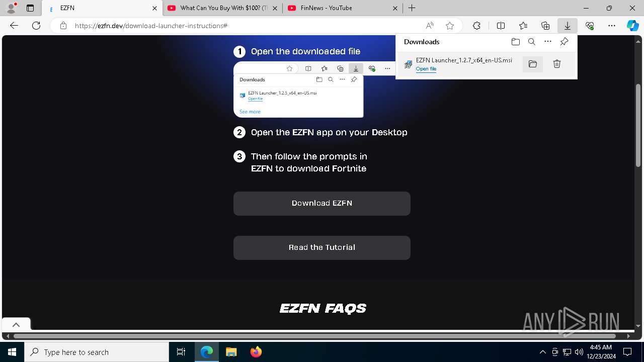Delete the EZFN Launcher download entry

point(557,64)
